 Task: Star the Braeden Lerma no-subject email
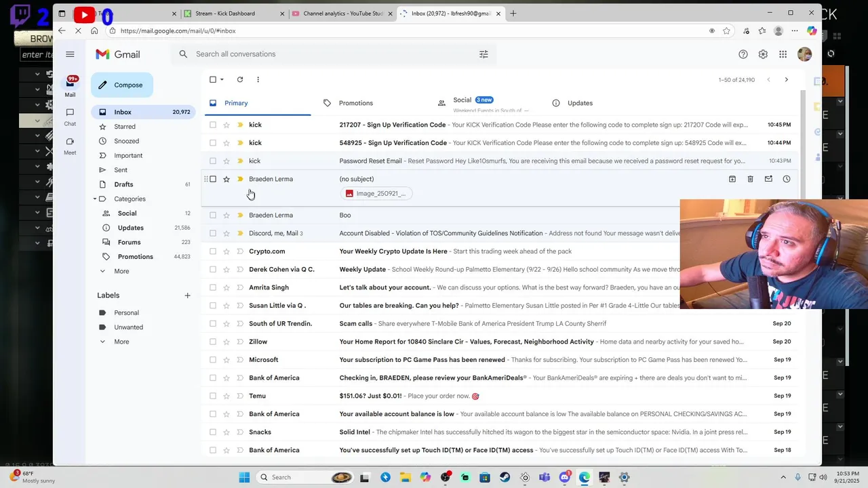226,179
